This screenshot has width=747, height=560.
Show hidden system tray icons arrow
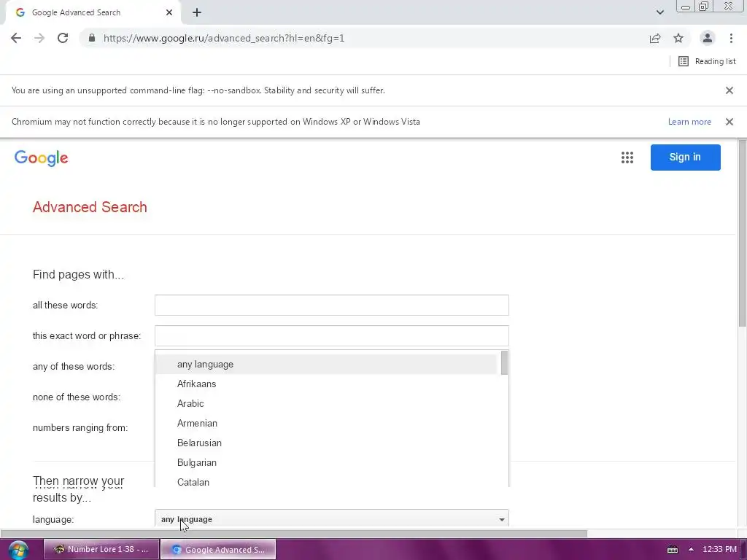point(691,549)
